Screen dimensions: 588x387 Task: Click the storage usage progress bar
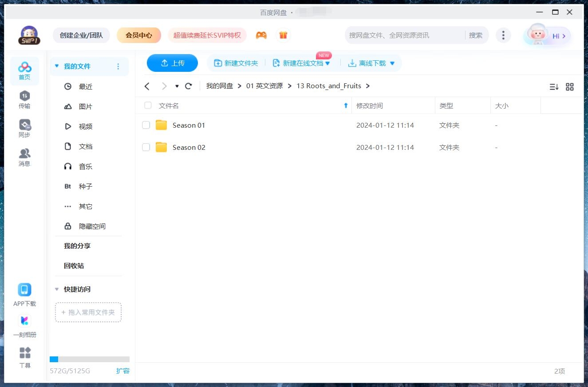[x=90, y=360]
